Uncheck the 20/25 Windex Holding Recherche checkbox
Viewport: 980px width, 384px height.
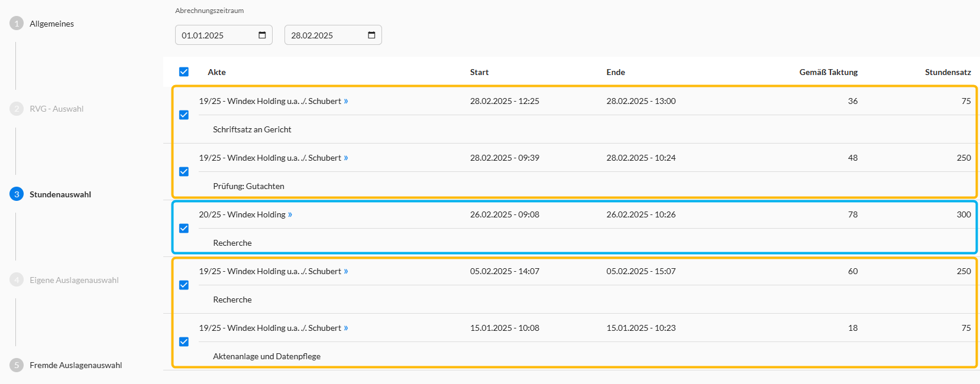pyautogui.click(x=184, y=229)
